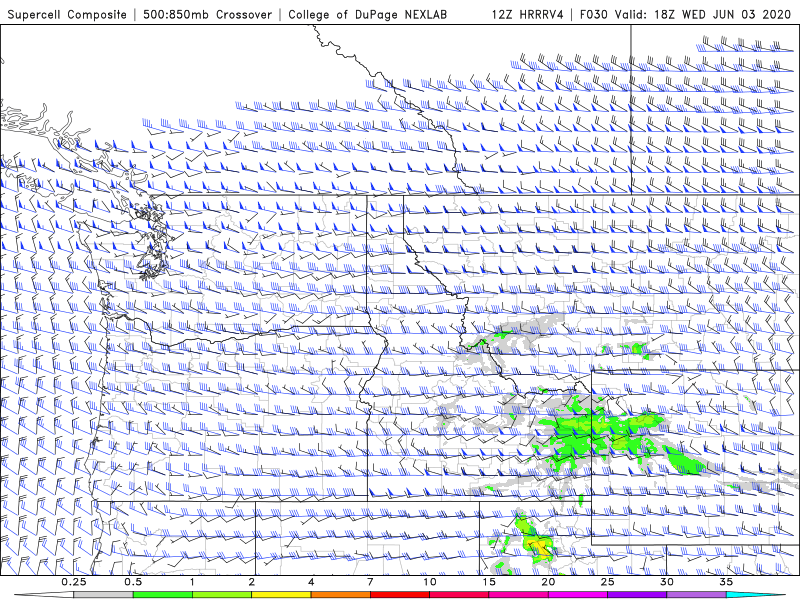Click the '20' legend value label
Viewport: 800px width, 600px height.
click(x=548, y=582)
